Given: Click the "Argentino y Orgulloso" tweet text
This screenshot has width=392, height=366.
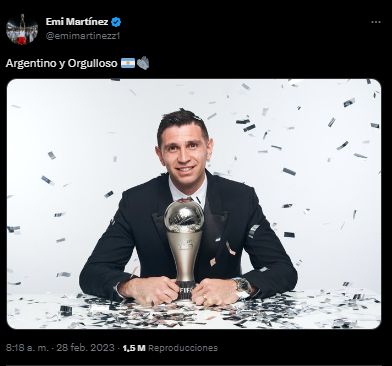Looking at the screenshot, I should (62, 63).
